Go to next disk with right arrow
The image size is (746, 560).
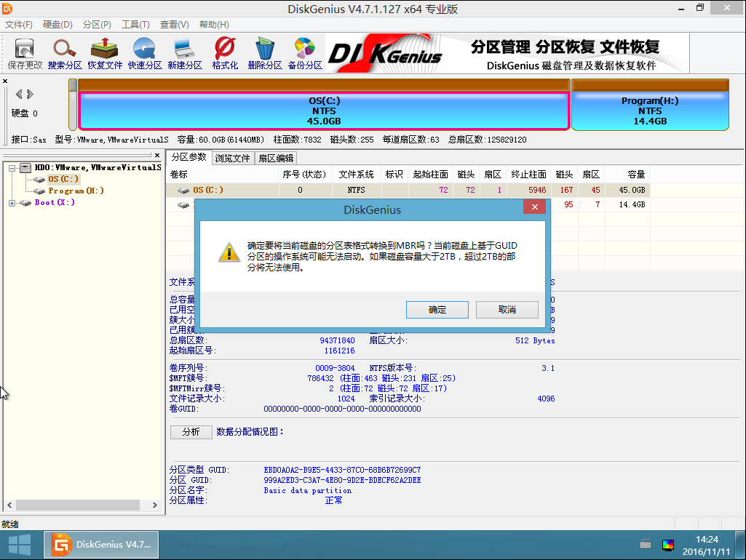(x=30, y=94)
